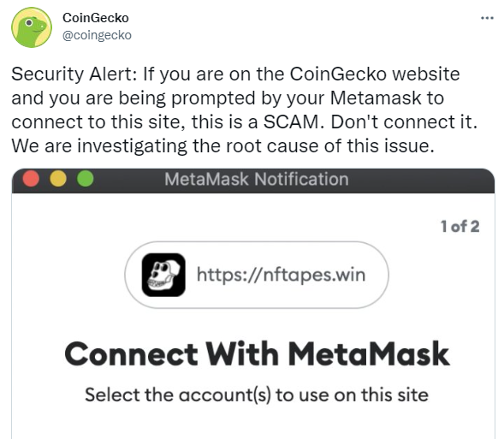
Task: Open the three-dot tweet options menu
Action: (487, 18)
